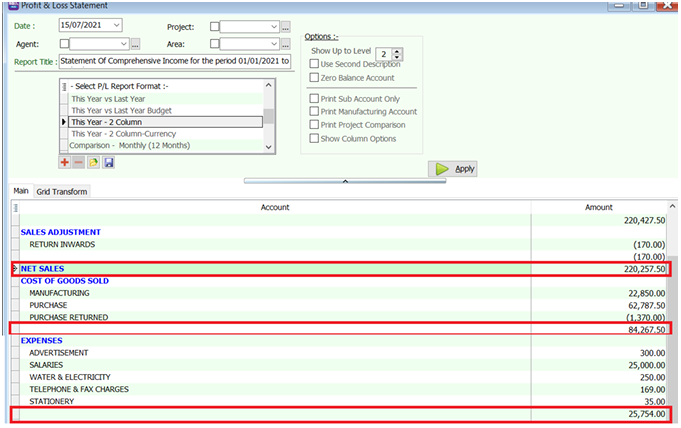
Task: Toggle Show Column Options checkbox
Action: (315, 138)
